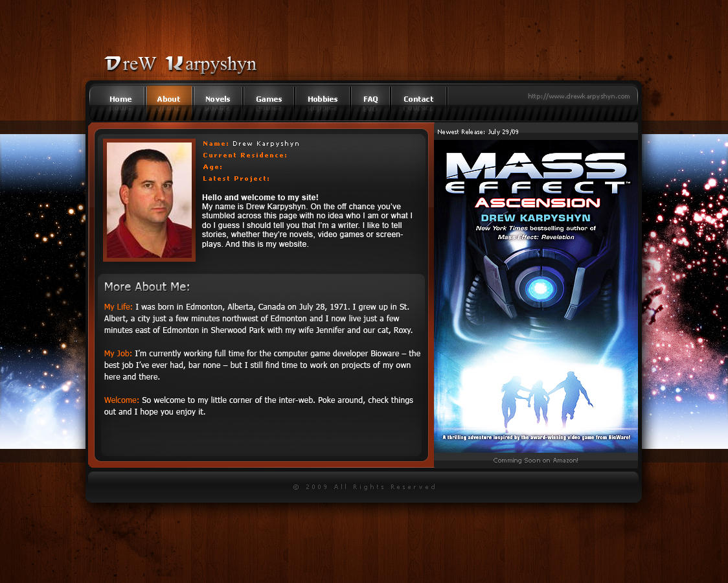Click the New York Times bestselling line
728x583 pixels.
[x=536, y=228]
